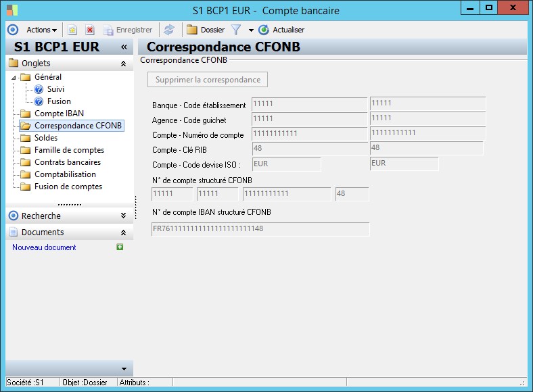Screen dimensions: 533x392
Task: Click first Code établissement field
Action: click(309, 104)
